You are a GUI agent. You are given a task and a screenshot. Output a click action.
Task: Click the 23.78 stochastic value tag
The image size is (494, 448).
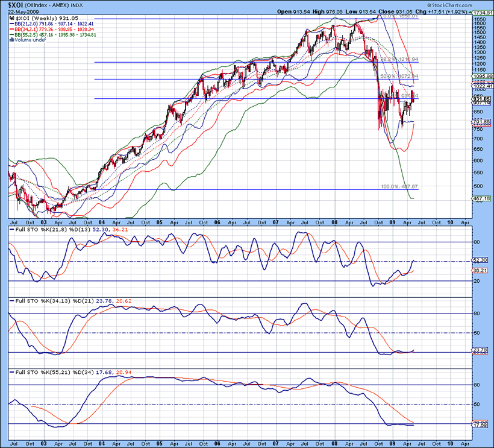481,350
